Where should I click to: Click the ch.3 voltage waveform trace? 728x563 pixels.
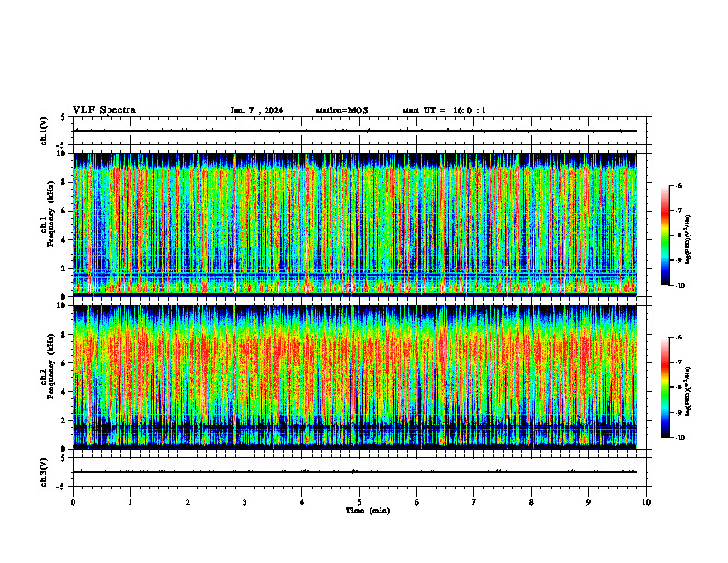click(355, 472)
